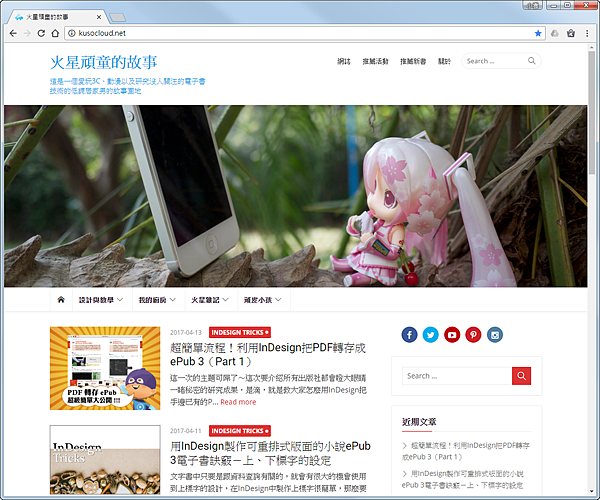600x500 pixels.
Task: Click scrollbar down arrow
Action: [592, 491]
